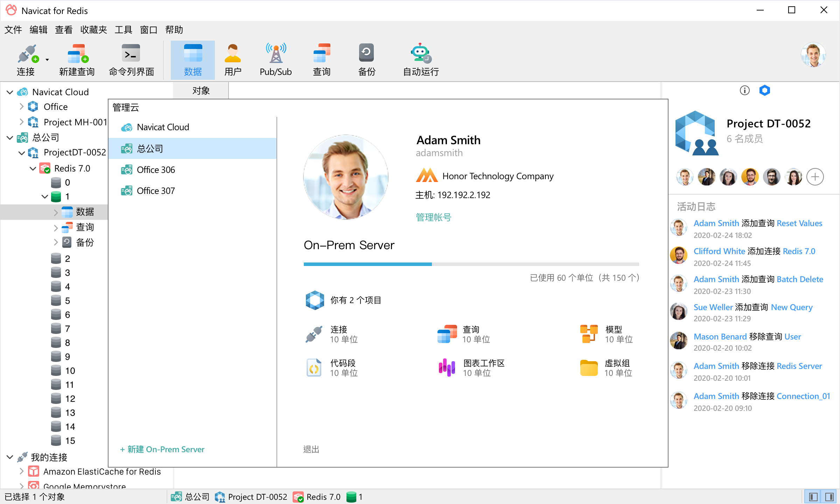
Task: Open the 工具 menu
Action: [x=124, y=30]
